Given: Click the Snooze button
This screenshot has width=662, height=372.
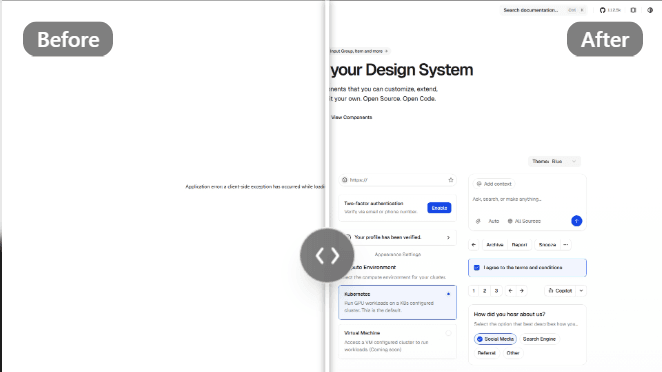Looking at the screenshot, I should click(x=547, y=244).
